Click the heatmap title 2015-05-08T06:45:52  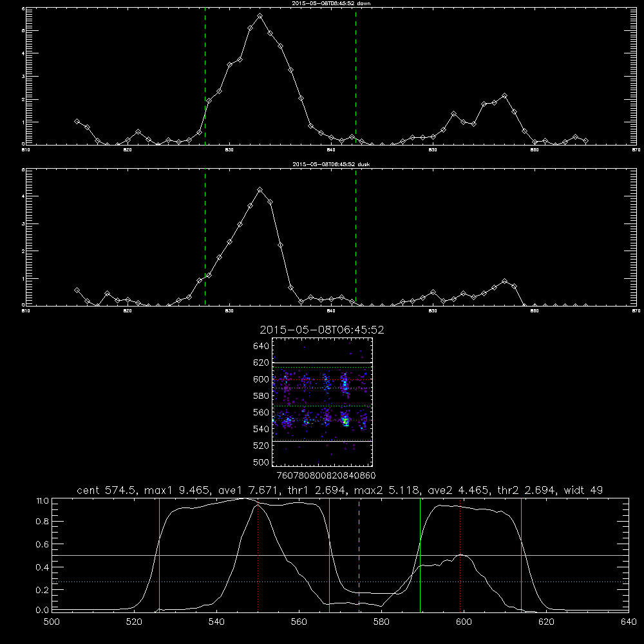coord(322,330)
